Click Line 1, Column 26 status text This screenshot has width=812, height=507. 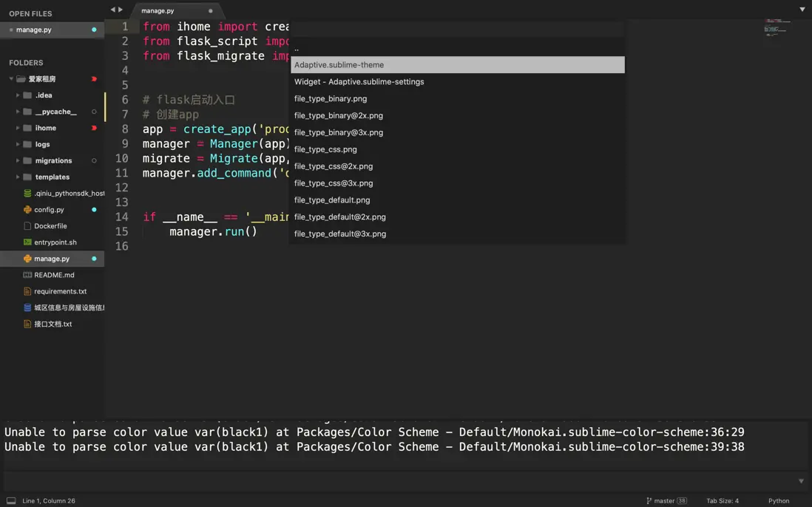(x=49, y=501)
